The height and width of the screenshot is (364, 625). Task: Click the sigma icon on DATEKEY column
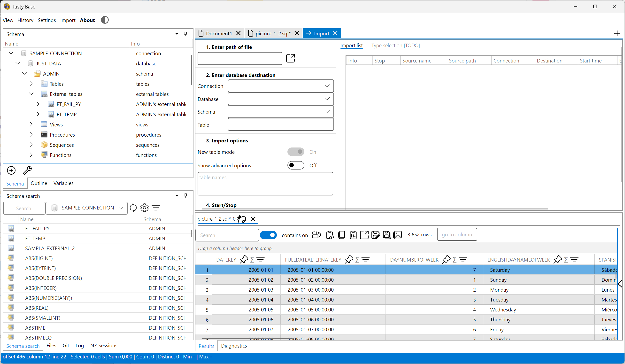252,260
